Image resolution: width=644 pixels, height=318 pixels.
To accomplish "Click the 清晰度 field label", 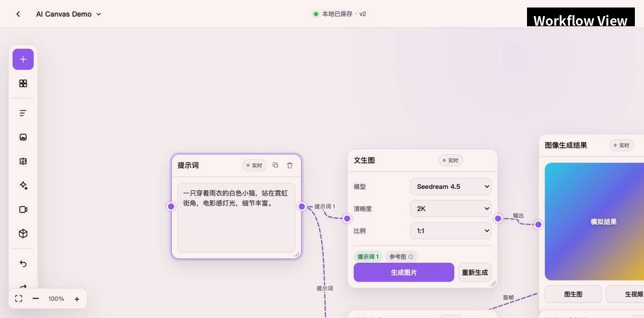I will click(363, 209).
